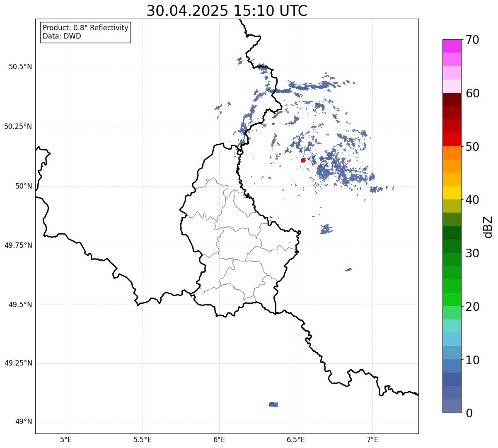Click the magenta swatch at top of colorbar
The image size is (498, 448).
(452, 46)
